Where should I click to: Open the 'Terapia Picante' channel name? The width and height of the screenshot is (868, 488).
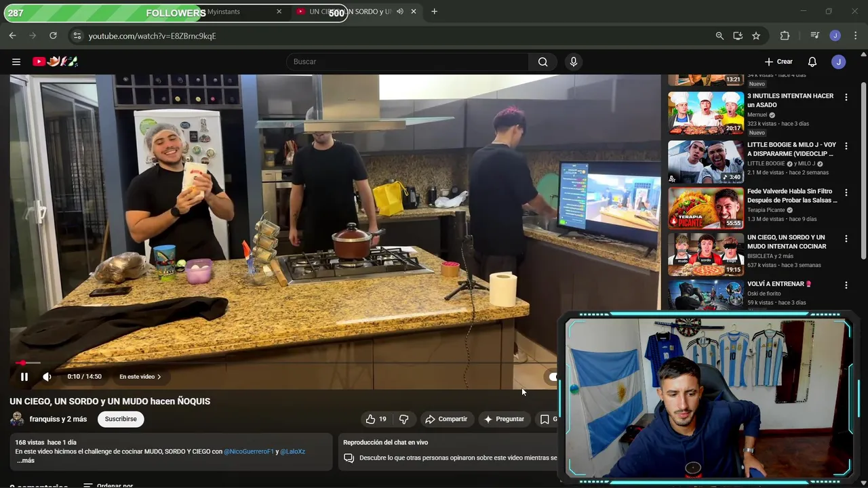point(766,210)
